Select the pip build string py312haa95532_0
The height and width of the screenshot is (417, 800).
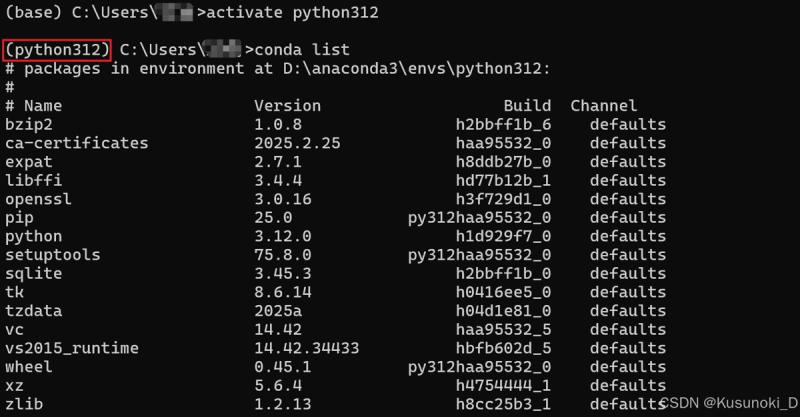click(480, 218)
